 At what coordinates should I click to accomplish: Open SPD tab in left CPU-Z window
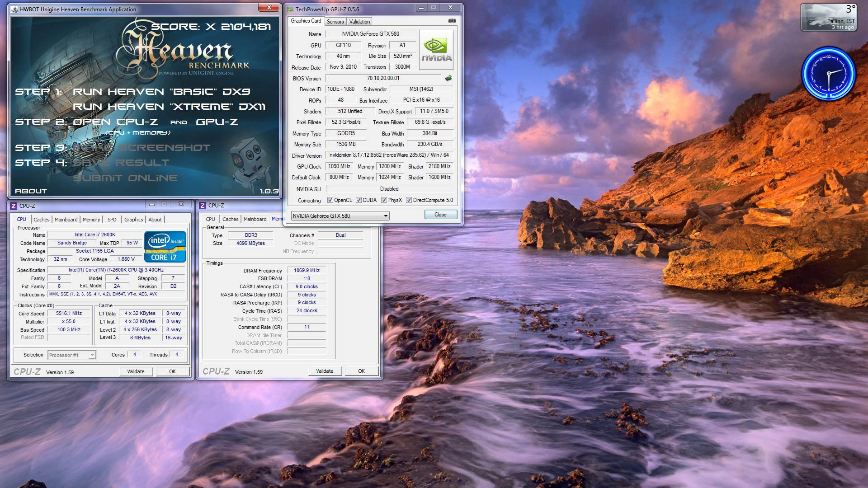pos(112,220)
